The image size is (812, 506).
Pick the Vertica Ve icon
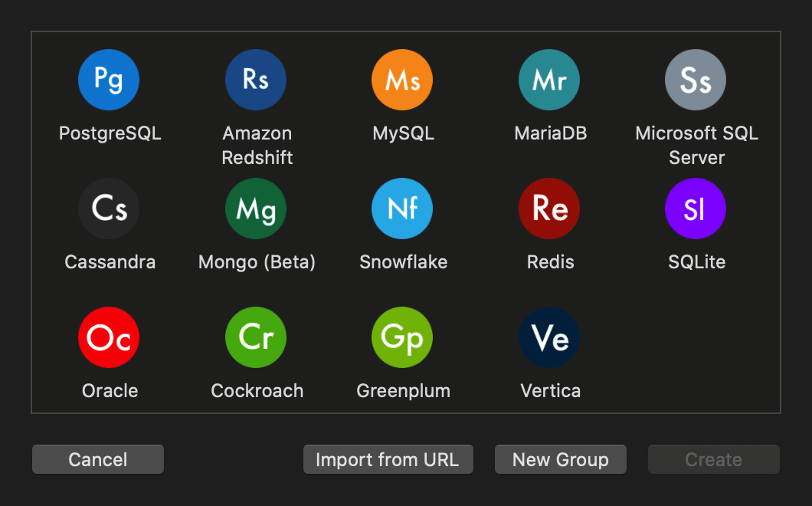[549, 337]
